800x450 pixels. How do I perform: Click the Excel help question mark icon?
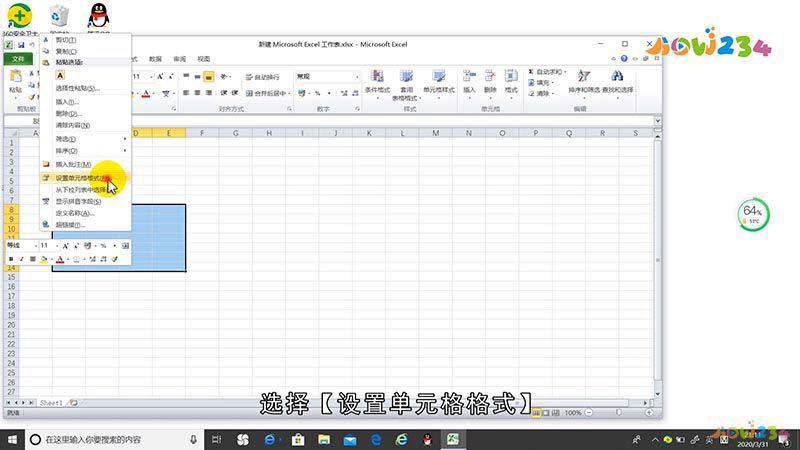point(623,59)
